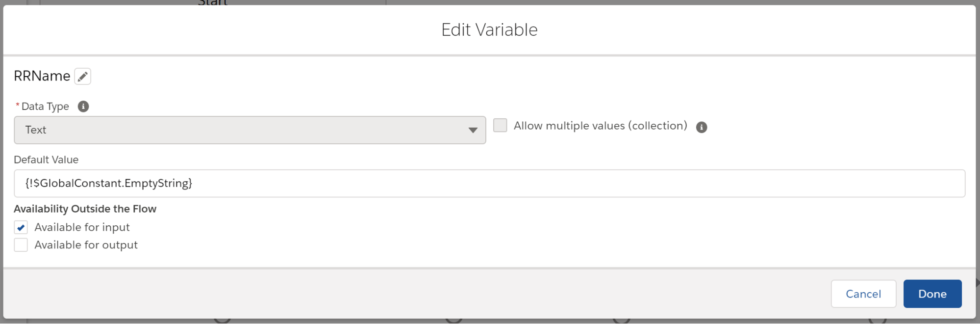Click the "Data Type" field label
980x324 pixels.
click(x=45, y=107)
